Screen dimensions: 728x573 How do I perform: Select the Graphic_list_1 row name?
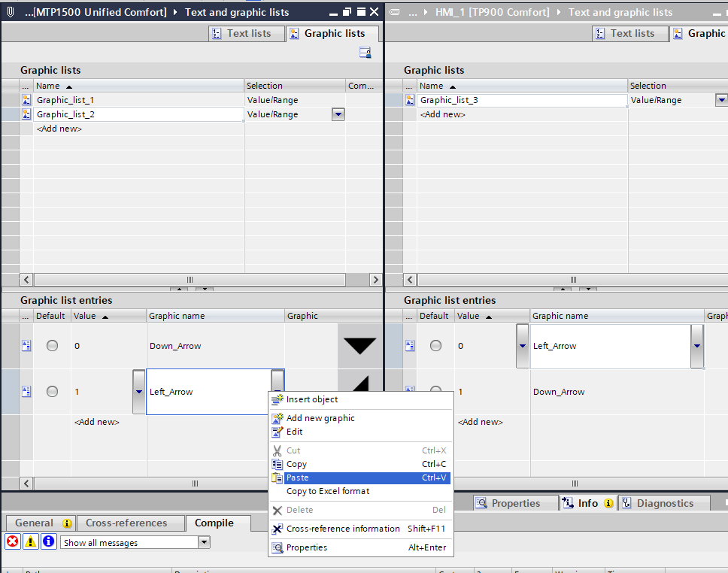click(65, 100)
